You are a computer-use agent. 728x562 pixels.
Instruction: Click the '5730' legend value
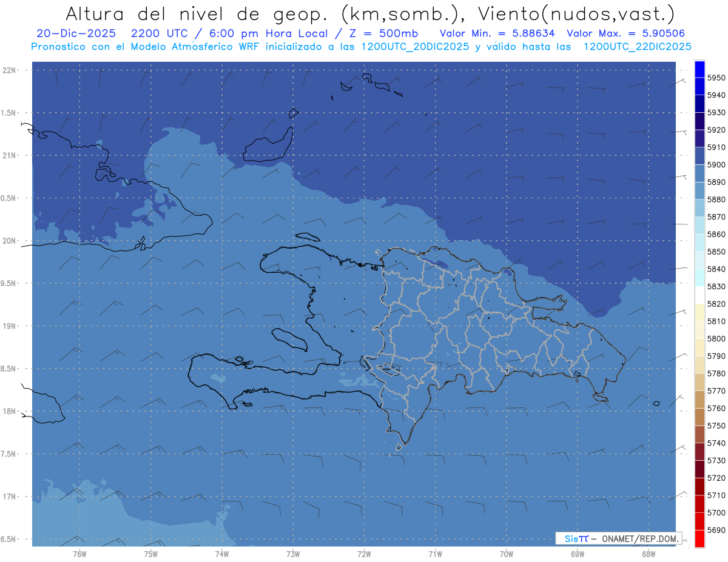[716, 461]
